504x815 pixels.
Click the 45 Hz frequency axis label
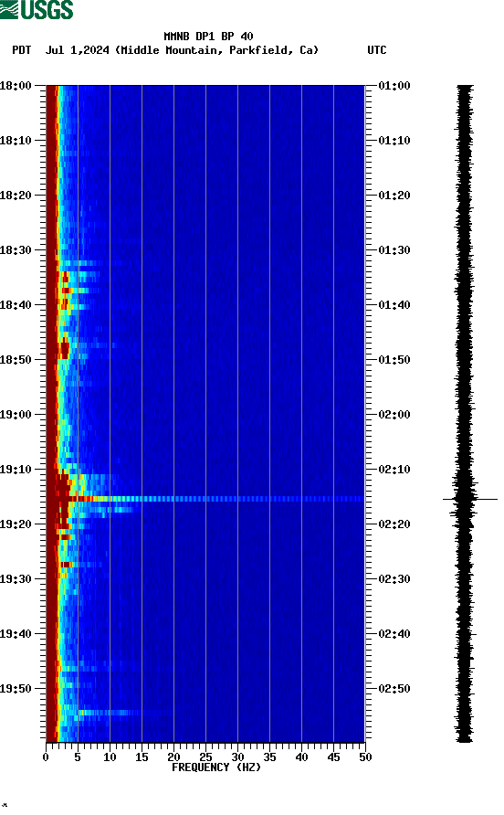coord(333,757)
